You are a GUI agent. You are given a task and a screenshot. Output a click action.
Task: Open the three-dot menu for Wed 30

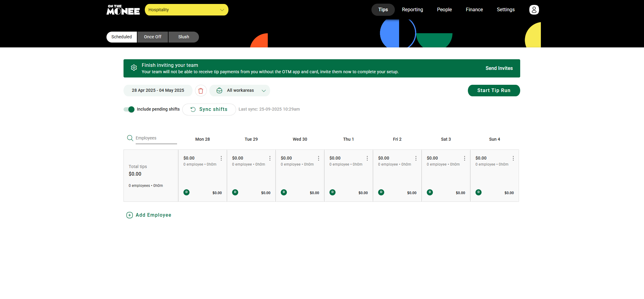(319, 158)
